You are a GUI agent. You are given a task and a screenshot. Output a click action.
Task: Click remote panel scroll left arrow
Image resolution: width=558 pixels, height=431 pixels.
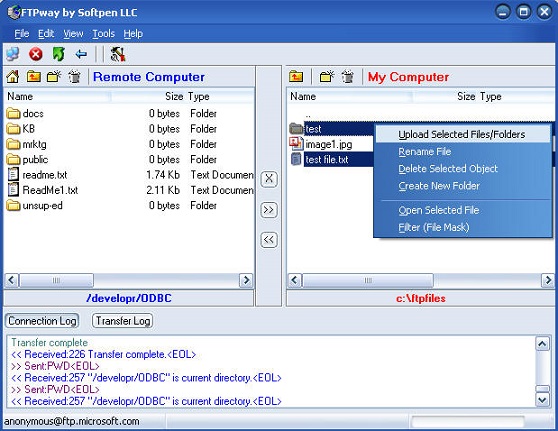(x=11, y=280)
